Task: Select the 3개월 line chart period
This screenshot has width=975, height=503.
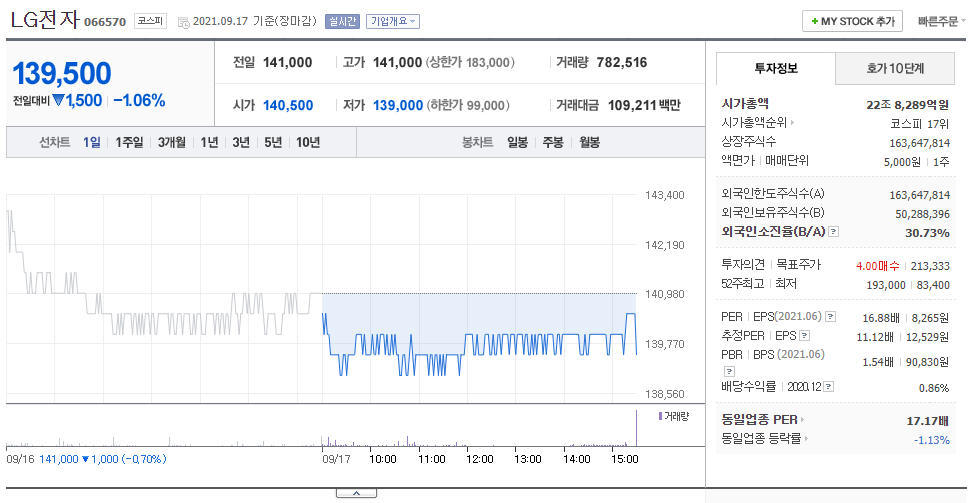Action: [x=172, y=142]
